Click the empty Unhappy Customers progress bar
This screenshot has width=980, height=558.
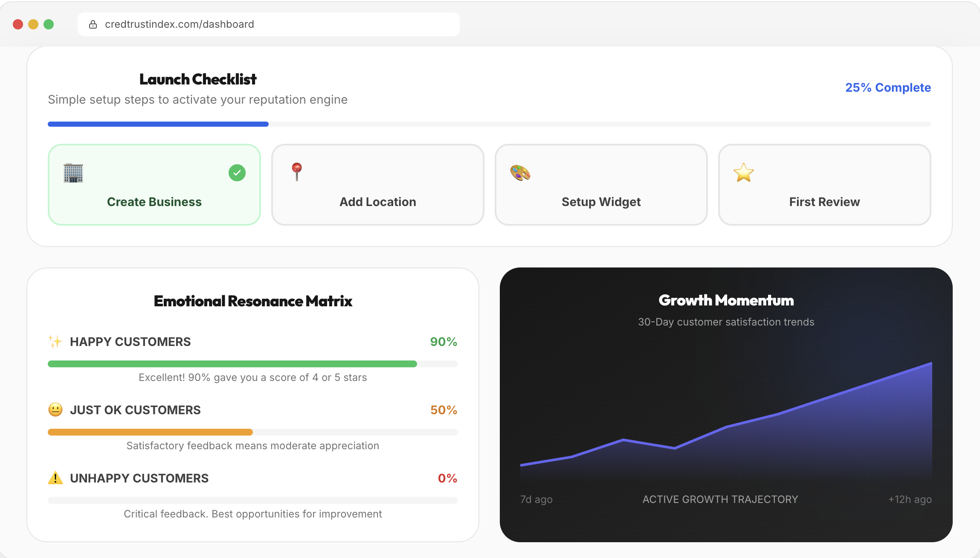coord(253,500)
